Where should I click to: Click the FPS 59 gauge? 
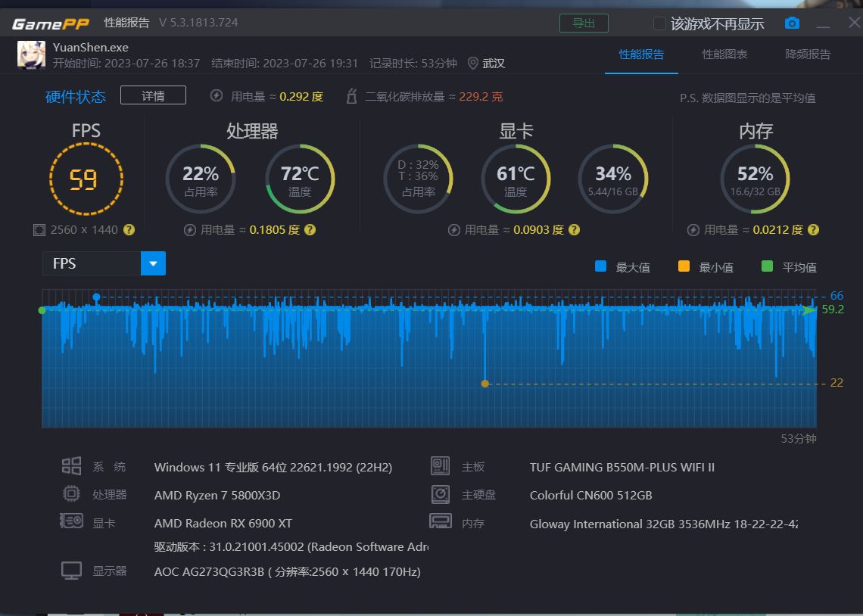click(86, 179)
